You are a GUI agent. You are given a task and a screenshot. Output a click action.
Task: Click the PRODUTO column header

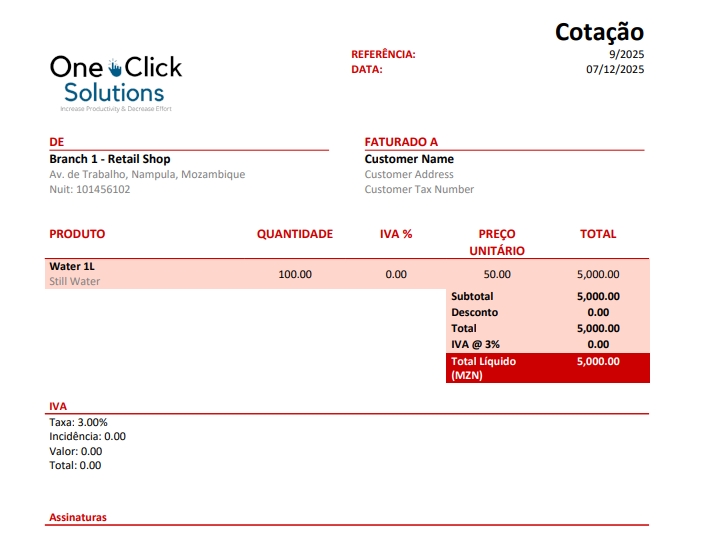[x=77, y=234]
